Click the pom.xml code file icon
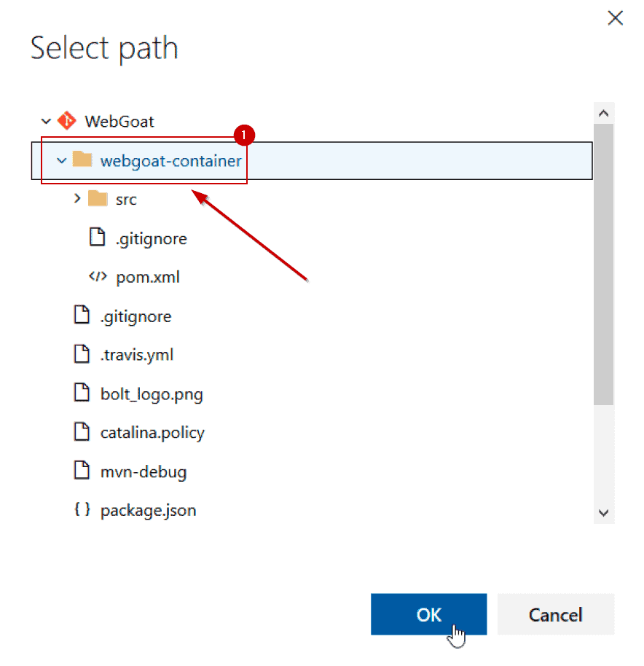This screenshot has height=666, width=644. [x=98, y=277]
